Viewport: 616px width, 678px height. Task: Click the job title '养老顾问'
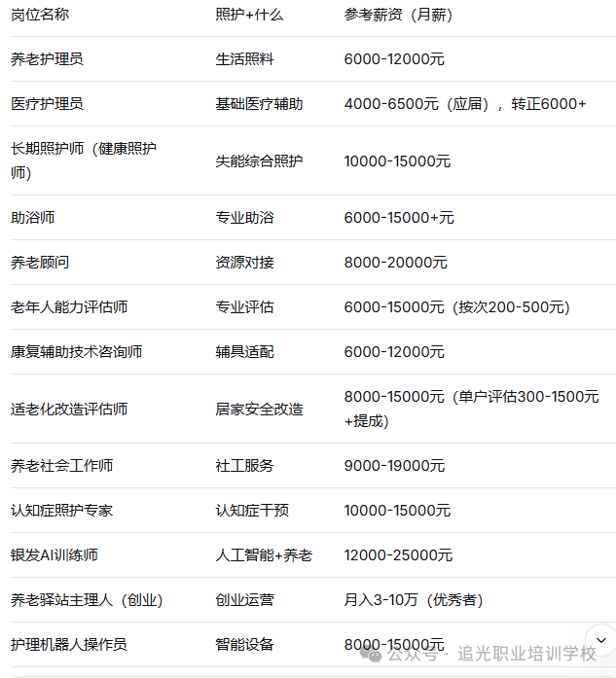click(x=40, y=263)
